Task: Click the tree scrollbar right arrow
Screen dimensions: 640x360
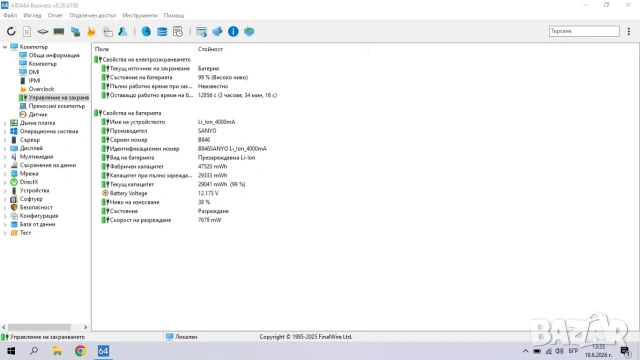Action: pyautogui.click(x=85, y=327)
